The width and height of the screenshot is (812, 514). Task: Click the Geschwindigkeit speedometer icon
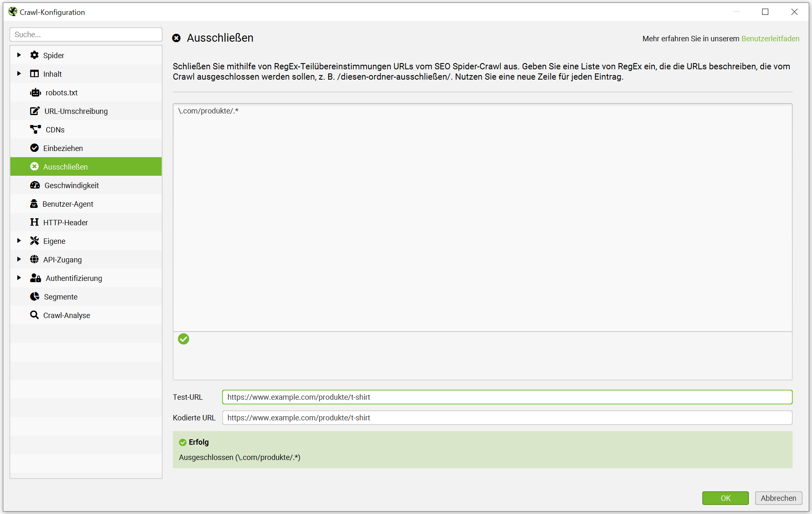35,185
